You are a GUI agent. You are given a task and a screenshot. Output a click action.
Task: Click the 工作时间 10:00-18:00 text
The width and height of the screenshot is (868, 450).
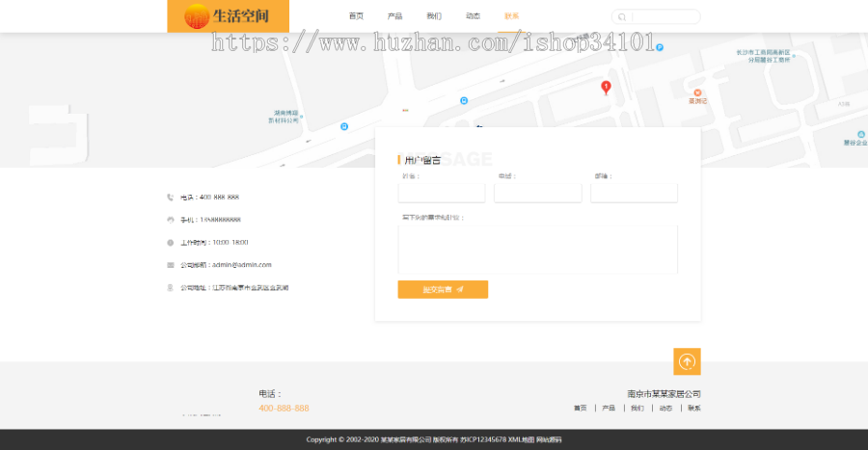click(x=214, y=242)
